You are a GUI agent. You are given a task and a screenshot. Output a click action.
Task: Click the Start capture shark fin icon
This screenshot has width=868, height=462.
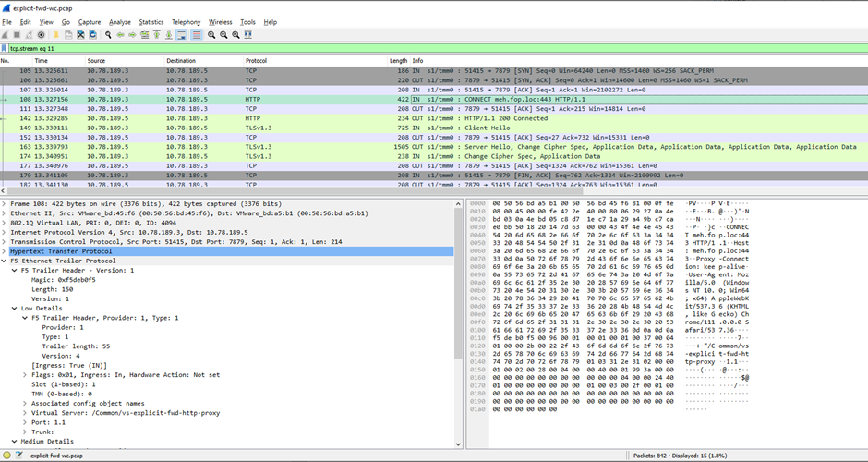pos(6,35)
